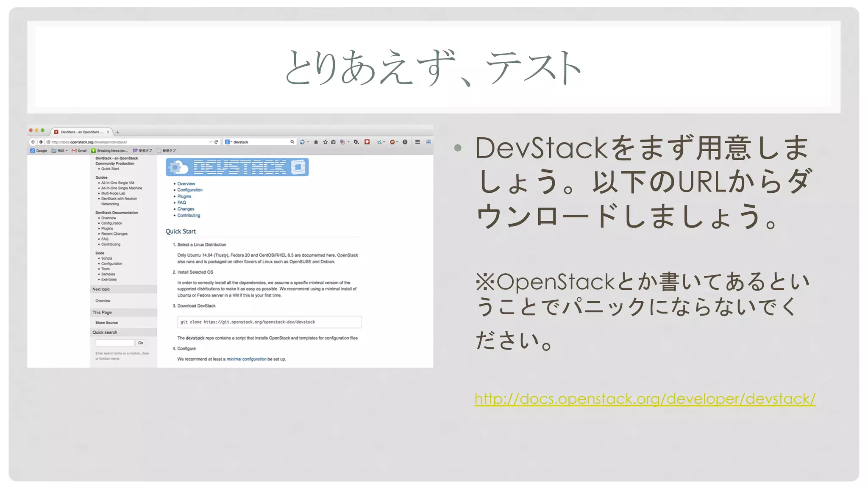Expand the dropdown beside the red round extension
The image size is (868, 488).
[x=397, y=142]
